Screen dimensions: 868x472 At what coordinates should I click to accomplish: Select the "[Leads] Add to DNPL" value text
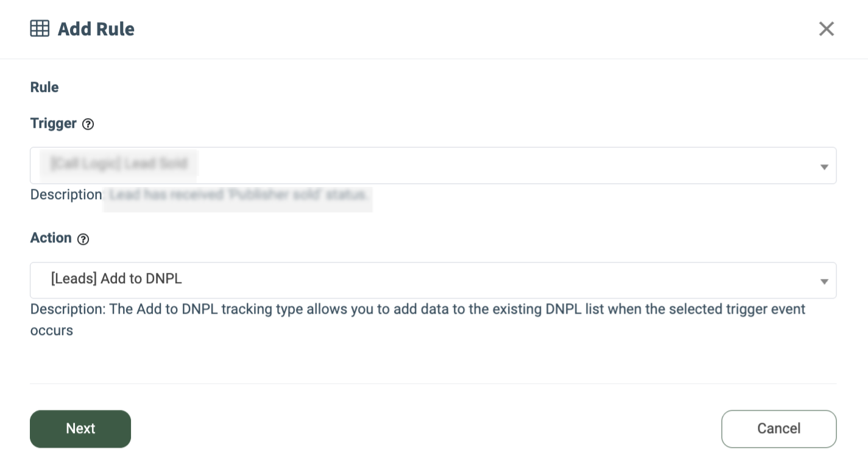click(116, 279)
